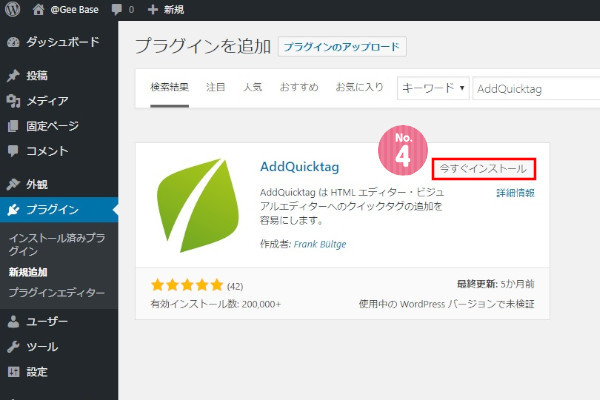Click the AddQuicktag description paragraph
The image size is (600, 400).
coord(352,206)
